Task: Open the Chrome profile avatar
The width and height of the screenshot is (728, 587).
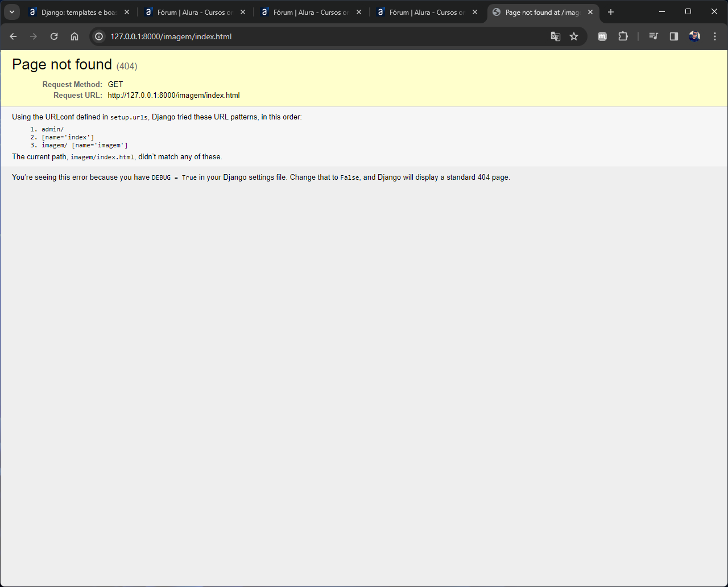Action: [x=694, y=36]
